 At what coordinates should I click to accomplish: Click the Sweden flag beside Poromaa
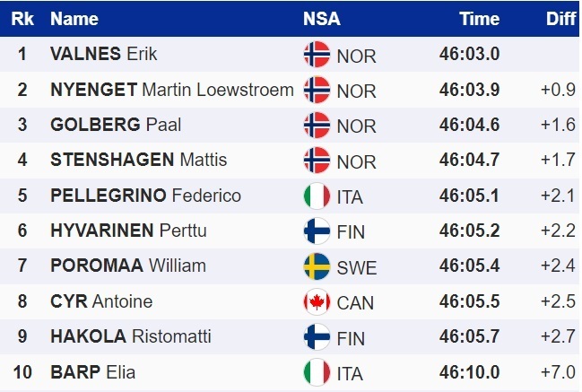click(x=317, y=266)
